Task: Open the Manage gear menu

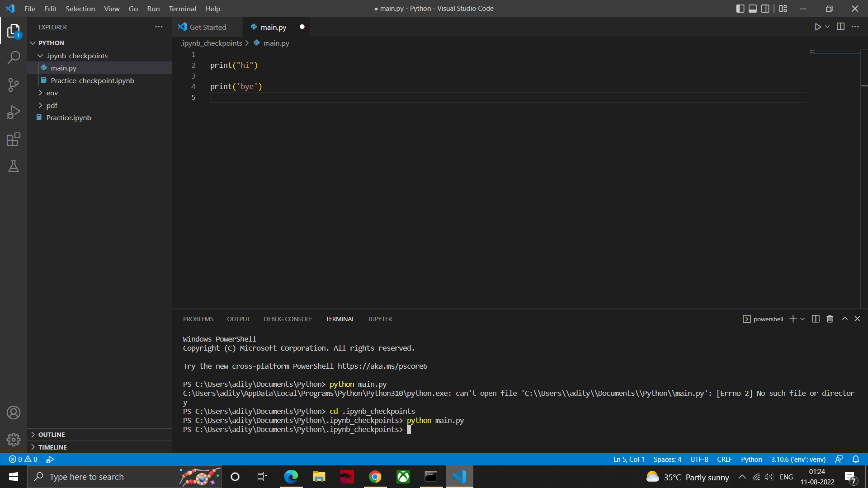Action: coord(14,439)
